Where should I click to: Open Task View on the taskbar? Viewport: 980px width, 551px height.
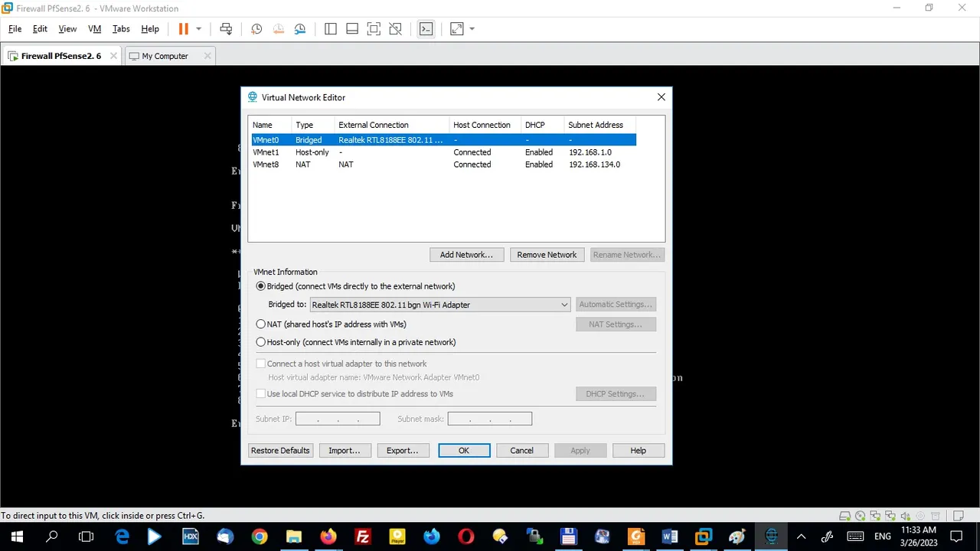(x=87, y=536)
